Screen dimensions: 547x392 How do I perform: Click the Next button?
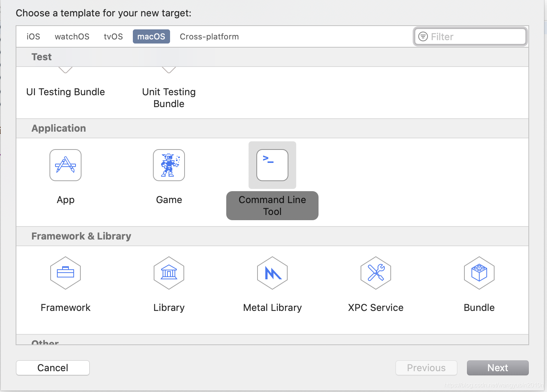[x=498, y=368]
